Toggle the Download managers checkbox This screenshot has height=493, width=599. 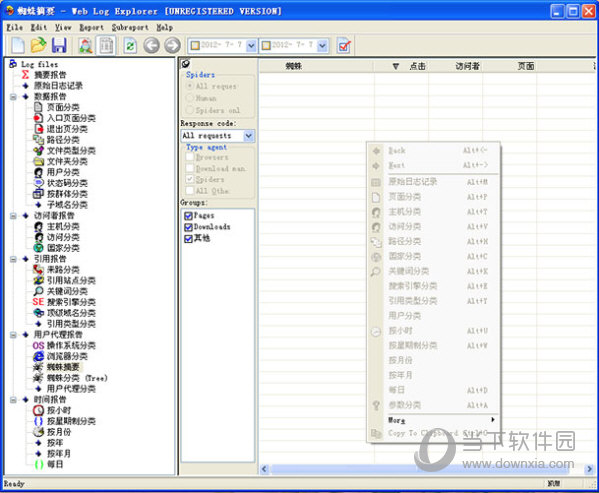[x=190, y=168]
